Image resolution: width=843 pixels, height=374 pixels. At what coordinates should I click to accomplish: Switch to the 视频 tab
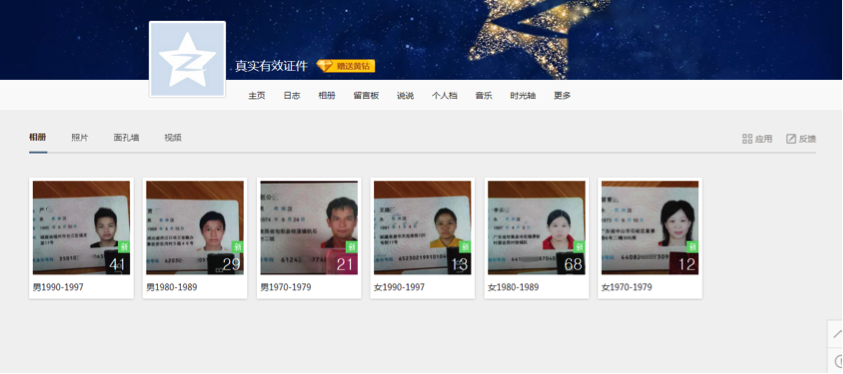click(x=173, y=138)
